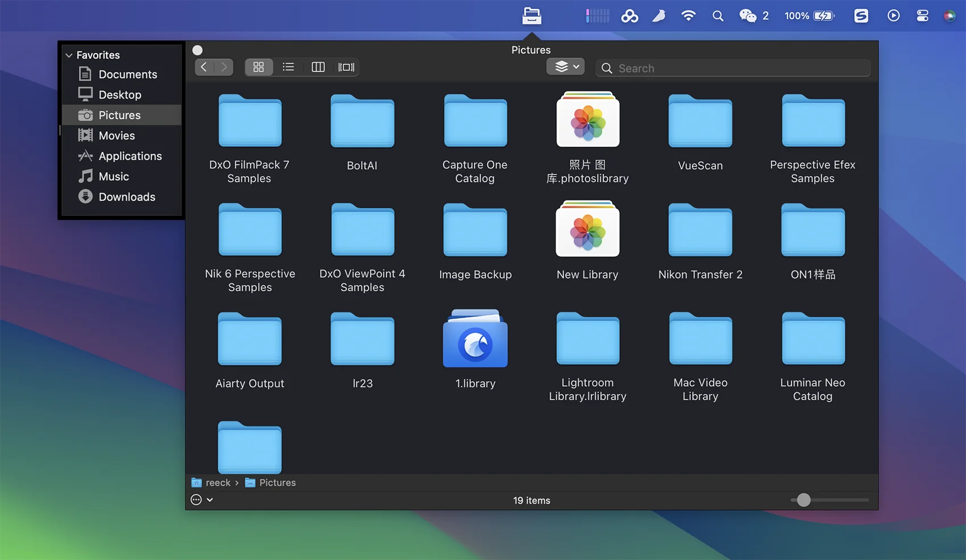
Task: Select Documents in the sidebar
Action: coord(122,74)
